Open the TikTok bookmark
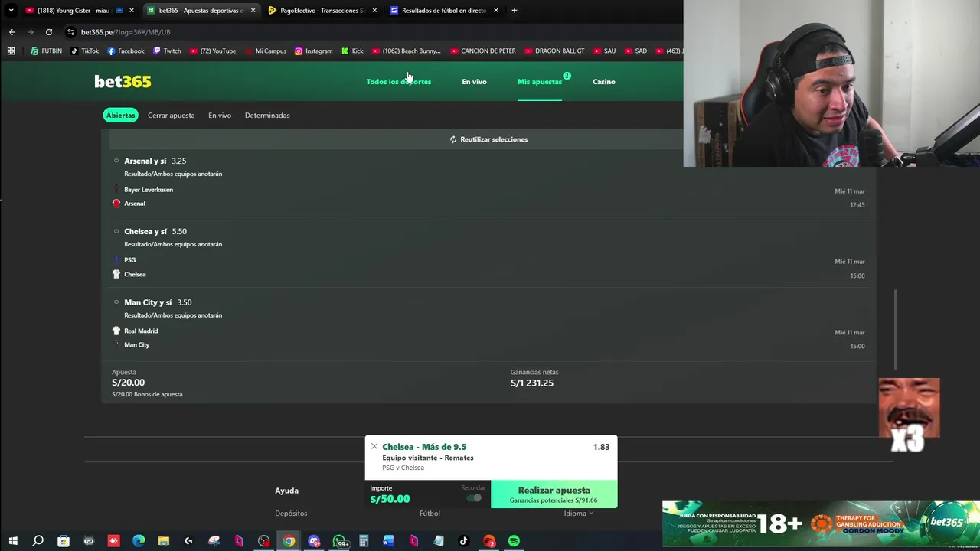Viewport: 980px width, 551px height. click(84, 51)
